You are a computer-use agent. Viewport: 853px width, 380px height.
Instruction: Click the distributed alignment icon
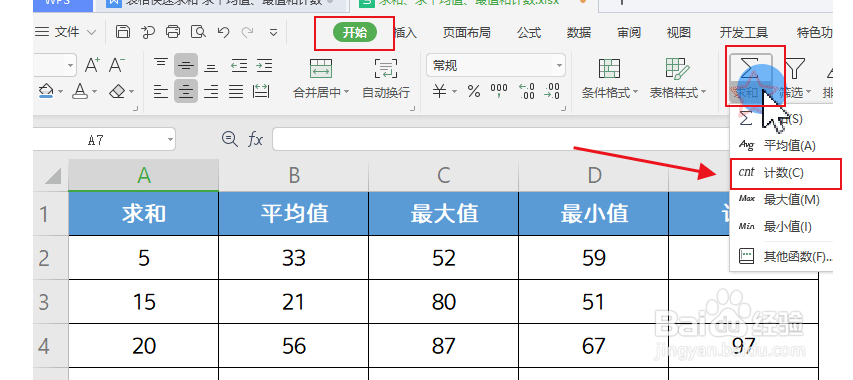[x=262, y=91]
